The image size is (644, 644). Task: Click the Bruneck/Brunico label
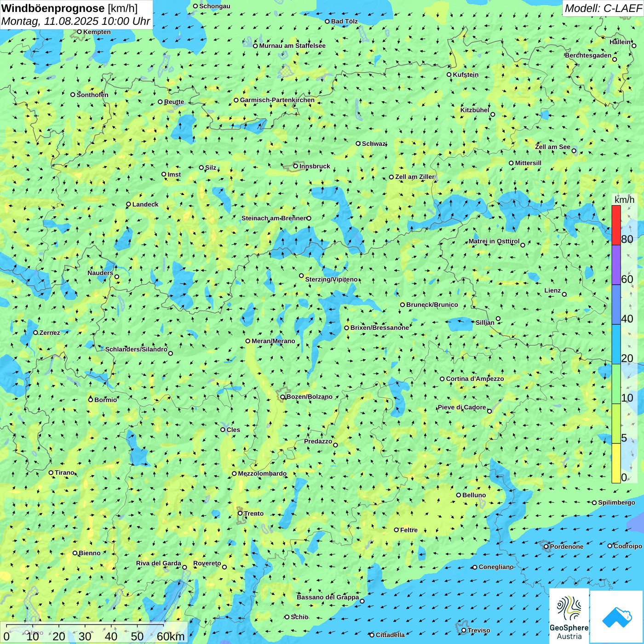click(432, 305)
